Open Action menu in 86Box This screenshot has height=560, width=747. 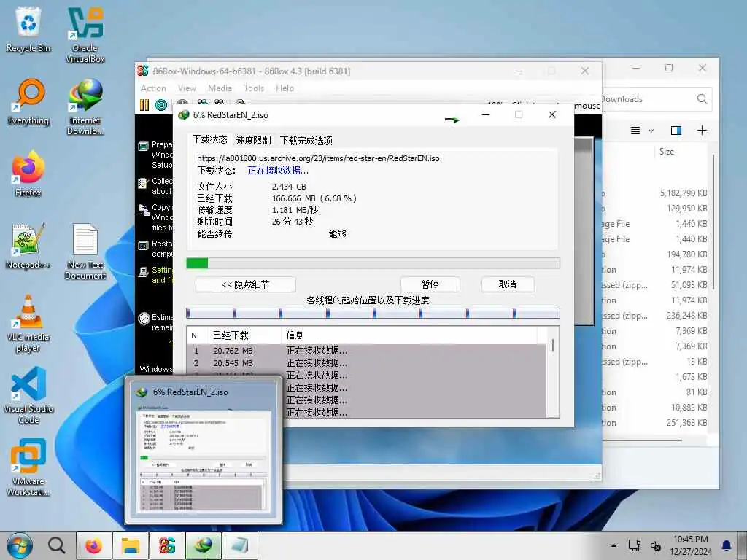point(153,88)
